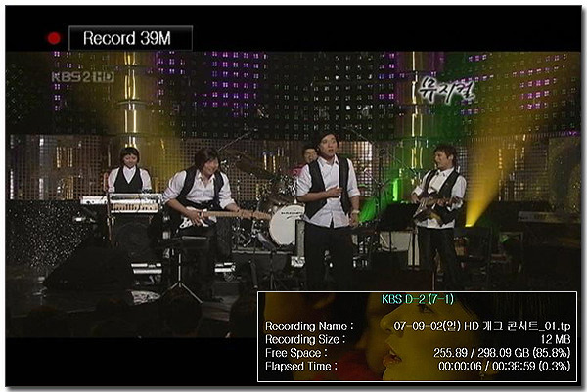
Task: Click the Recording Name label
Action: [x=309, y=327]
